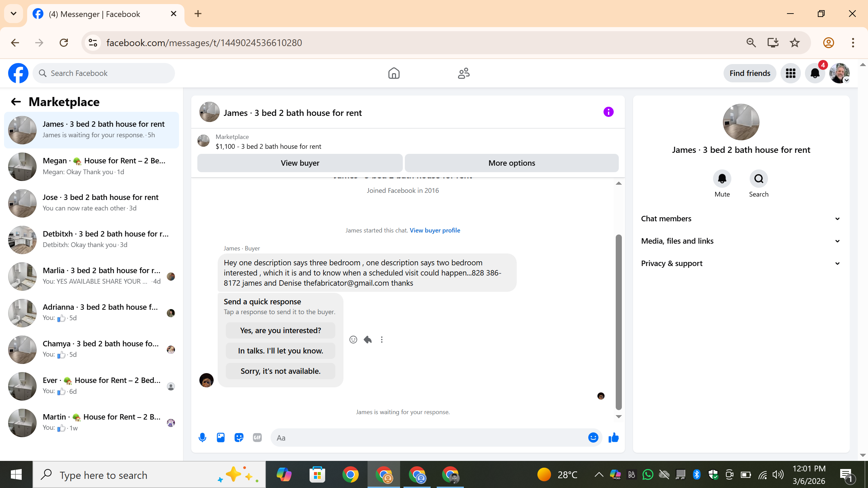The width and height of the screenshot is (868, 488).
Task: Open the emoji picker in message box
Action: [593, 438]
